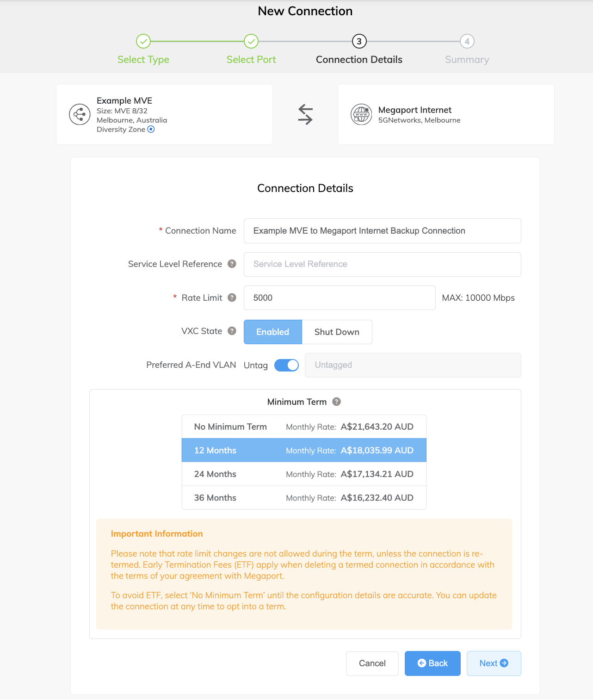Click the Select Type completed step checkmark

pyautogui.click(x=143, y=41)
